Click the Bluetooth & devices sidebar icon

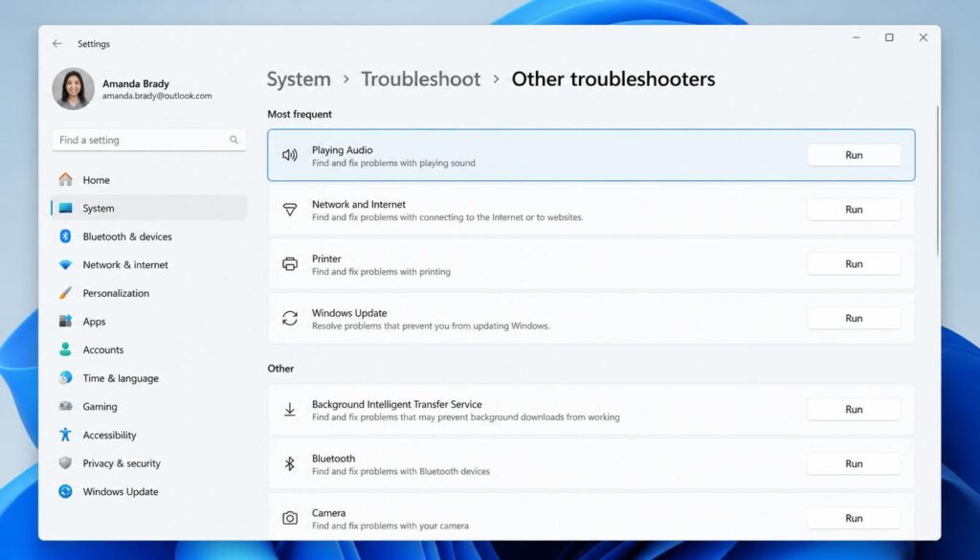click(x=66, y=236)
